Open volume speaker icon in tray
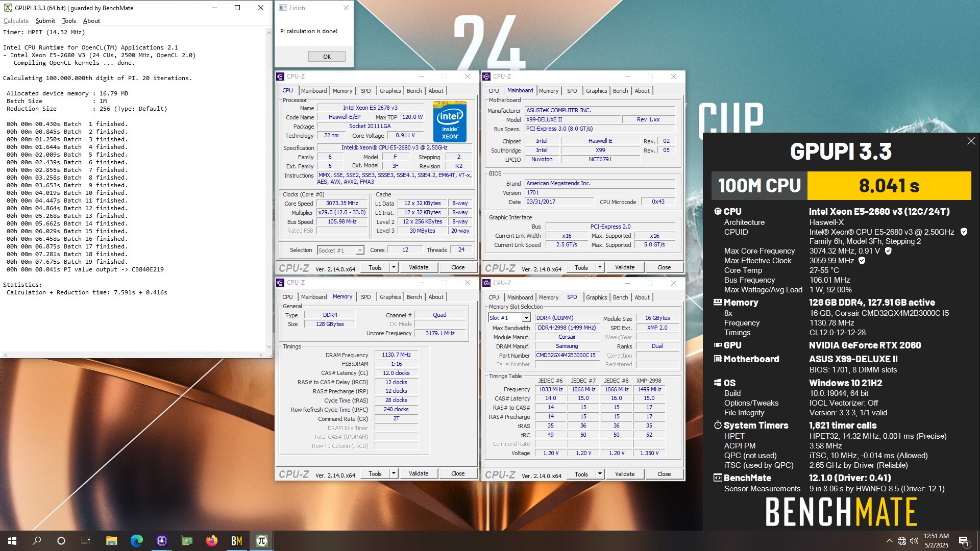 (914, 541)
